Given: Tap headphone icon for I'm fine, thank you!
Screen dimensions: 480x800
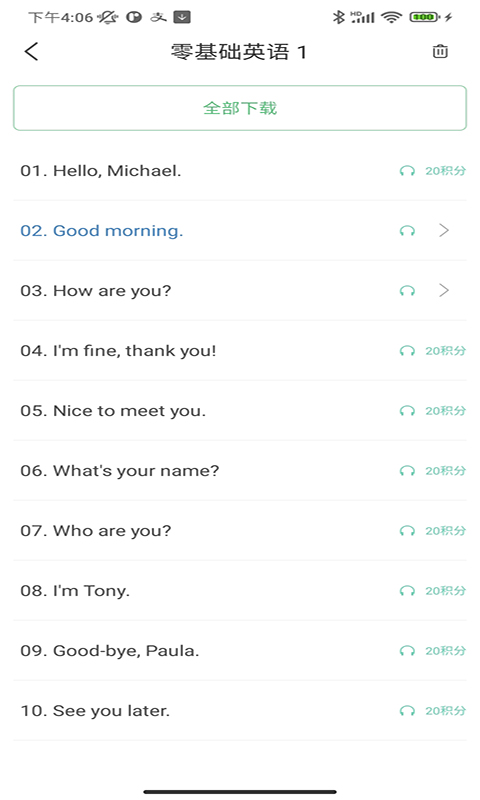Looking at the screenshot, I should tap(407, 351).
